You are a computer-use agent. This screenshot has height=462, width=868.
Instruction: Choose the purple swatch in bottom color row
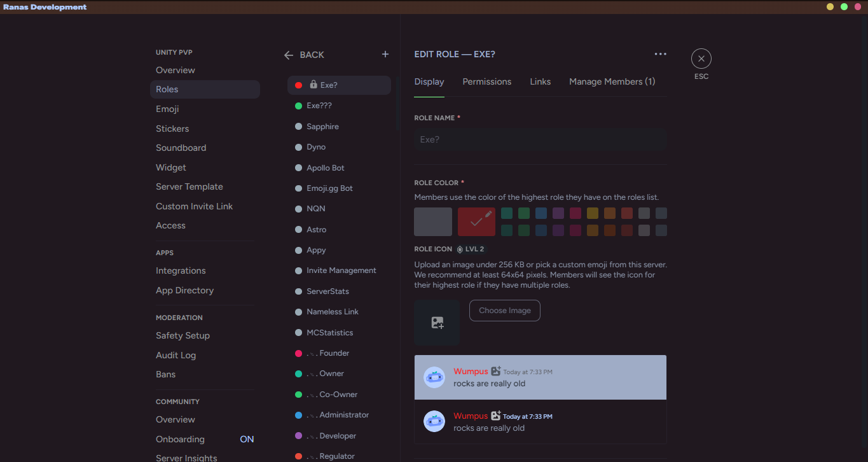coord(558,230)
